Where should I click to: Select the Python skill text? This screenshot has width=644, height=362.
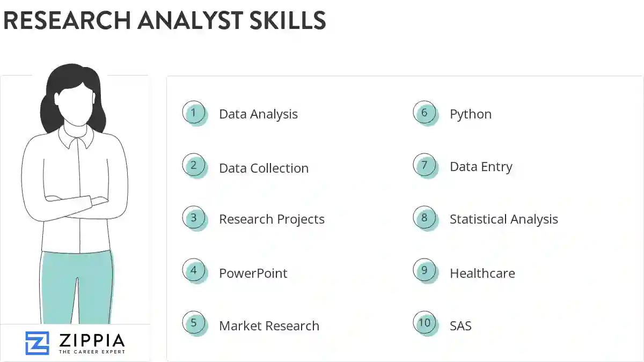pos(470,114)
